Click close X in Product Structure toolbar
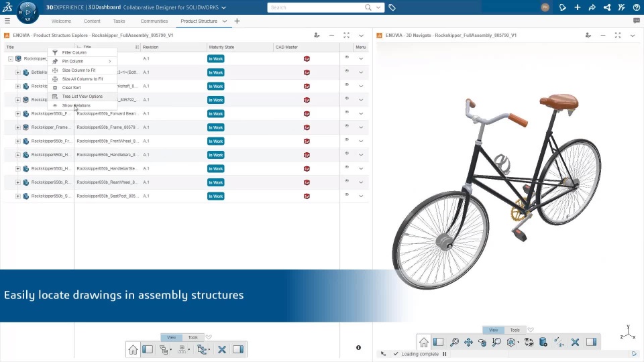 pyautogui.click(x=222, y=350)
